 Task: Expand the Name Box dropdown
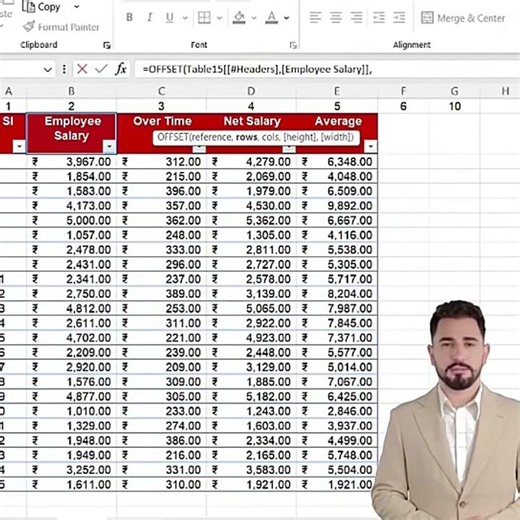48,70
